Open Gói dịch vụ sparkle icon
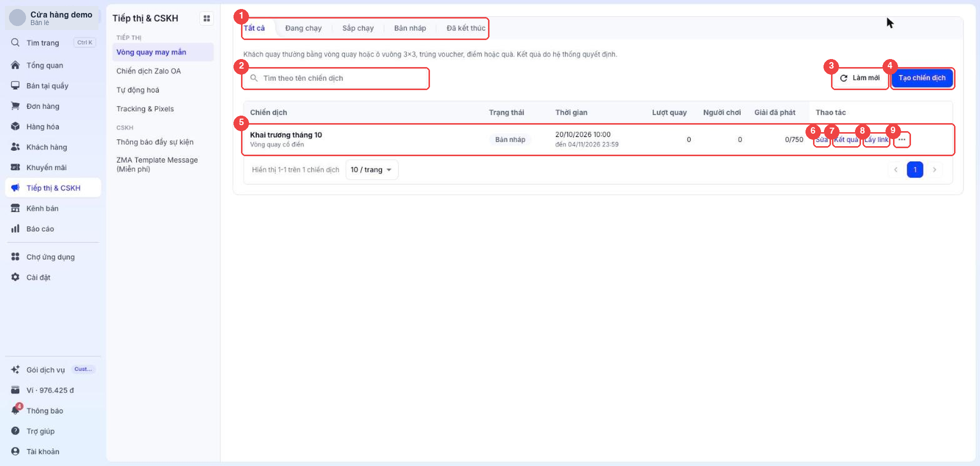This screenshot has width=980, height=466. click(x=15, y=370)
